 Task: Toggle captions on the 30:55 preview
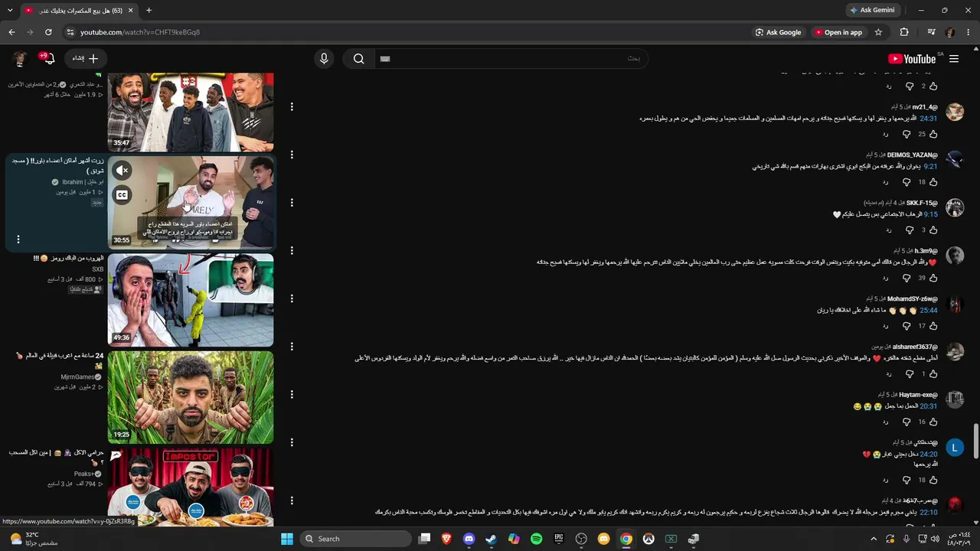point(122,195)
